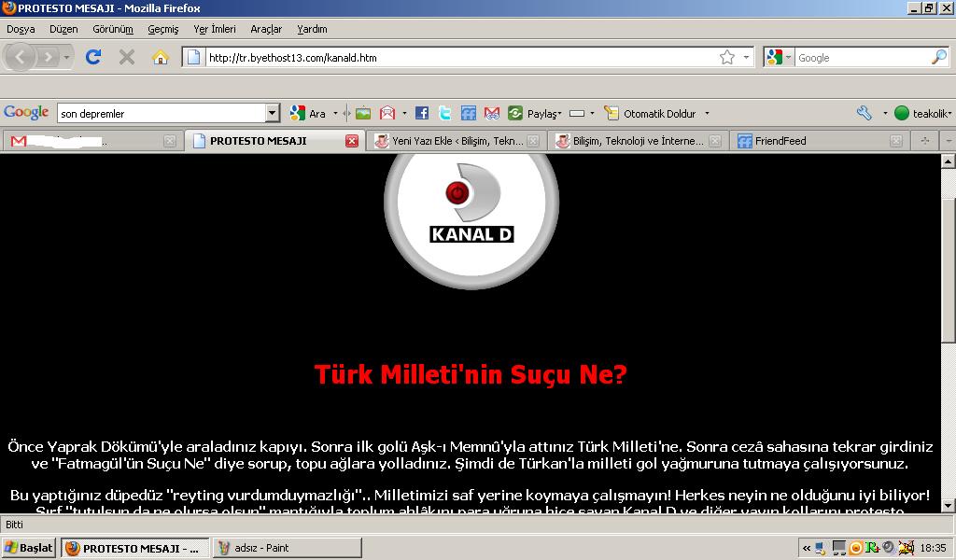Open the Windows Başlat start button
This screenshot has width=956, height=560.
[29, 548]
